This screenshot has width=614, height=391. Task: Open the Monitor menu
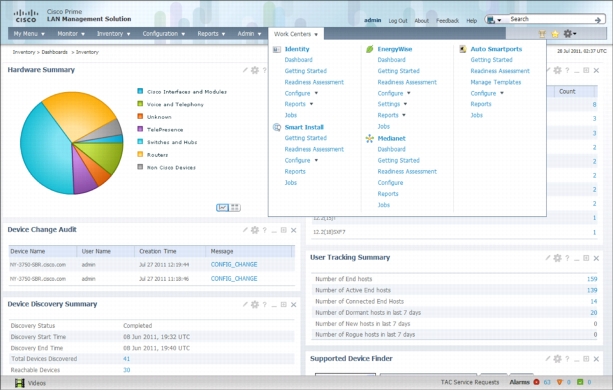click(71, 34)
